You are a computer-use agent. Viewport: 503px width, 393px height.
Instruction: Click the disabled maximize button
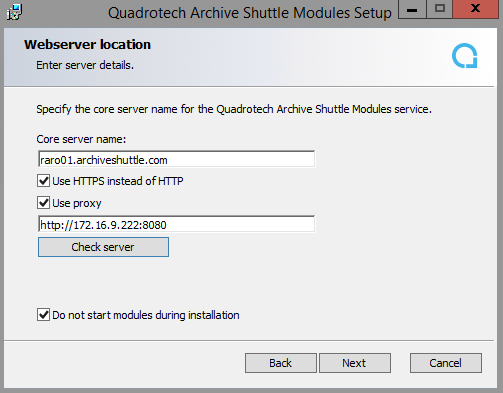tap(440, 9)
